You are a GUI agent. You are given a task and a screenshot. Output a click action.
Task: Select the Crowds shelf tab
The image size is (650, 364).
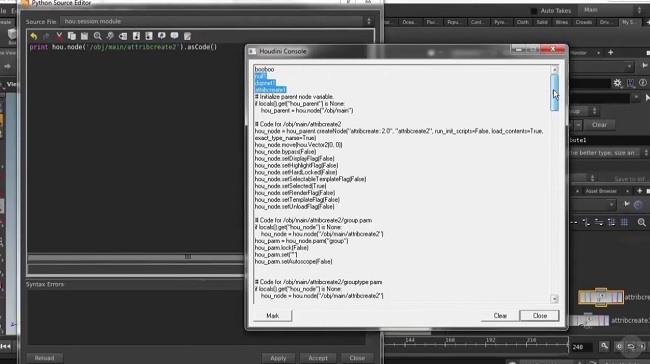pyautogui.click(x=584, y=22)
